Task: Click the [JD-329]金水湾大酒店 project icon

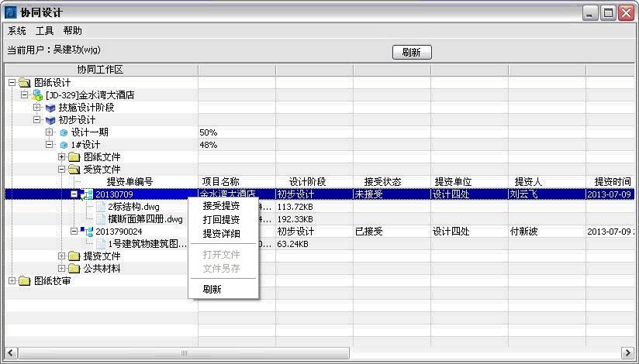Action: click(x=37, y=95)
